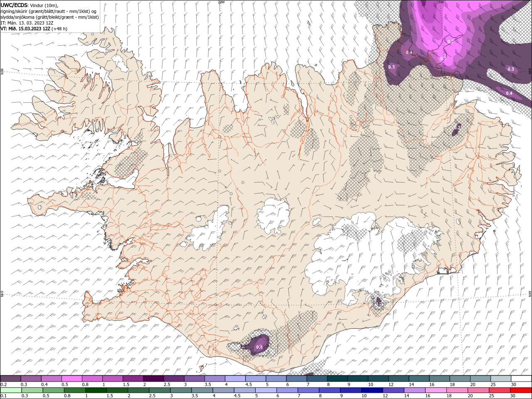Click the 'VT: Mið. 15.03.2023 12Z (+48 h)' line

tap(34, 29)
